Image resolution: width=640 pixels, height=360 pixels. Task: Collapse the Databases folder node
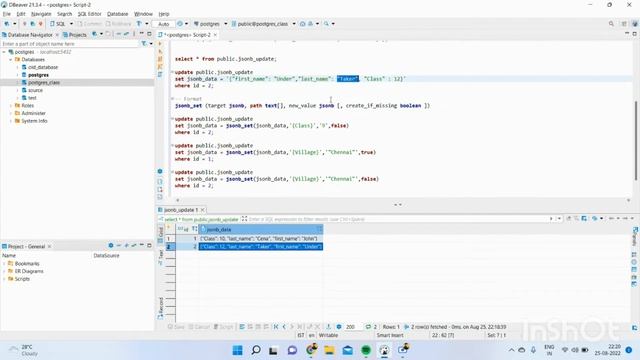[x=11, y=60]
